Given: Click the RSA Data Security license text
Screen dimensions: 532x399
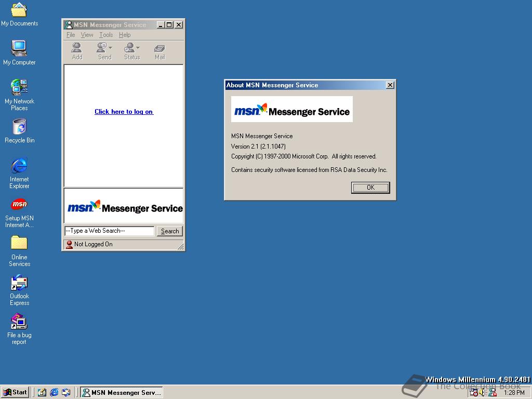Looking at the screenshot, I should 309,170.
